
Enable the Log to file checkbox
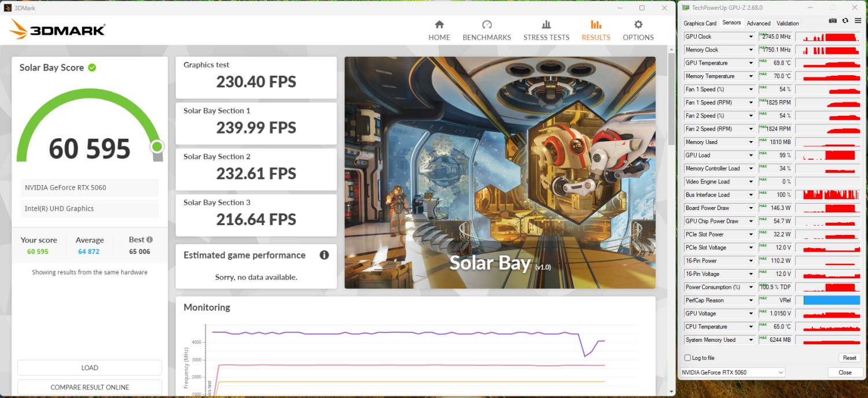tap(687, 358)
